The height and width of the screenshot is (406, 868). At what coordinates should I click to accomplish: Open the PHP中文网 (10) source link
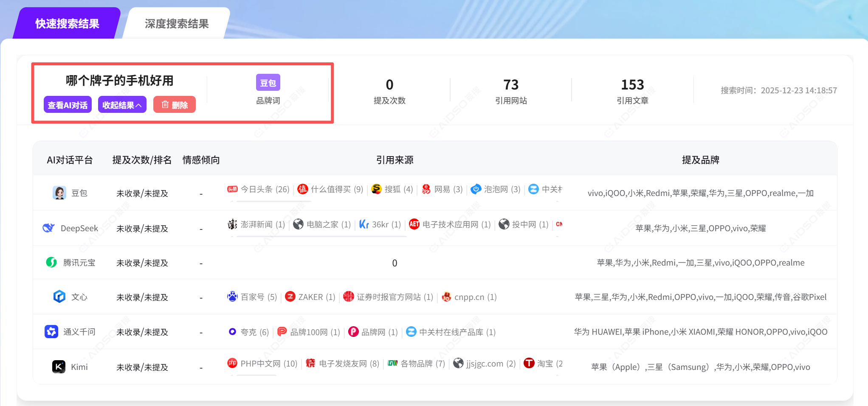click(268, 364)
